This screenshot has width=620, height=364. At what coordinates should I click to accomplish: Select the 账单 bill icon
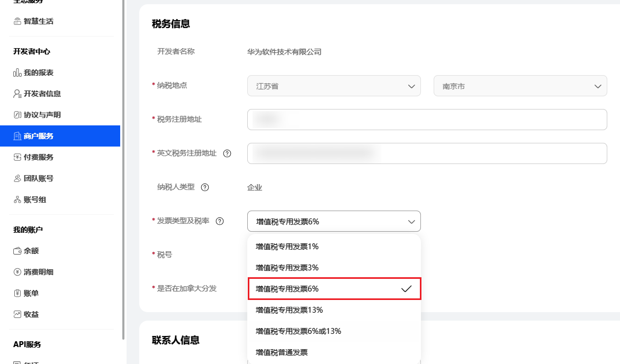17,293
